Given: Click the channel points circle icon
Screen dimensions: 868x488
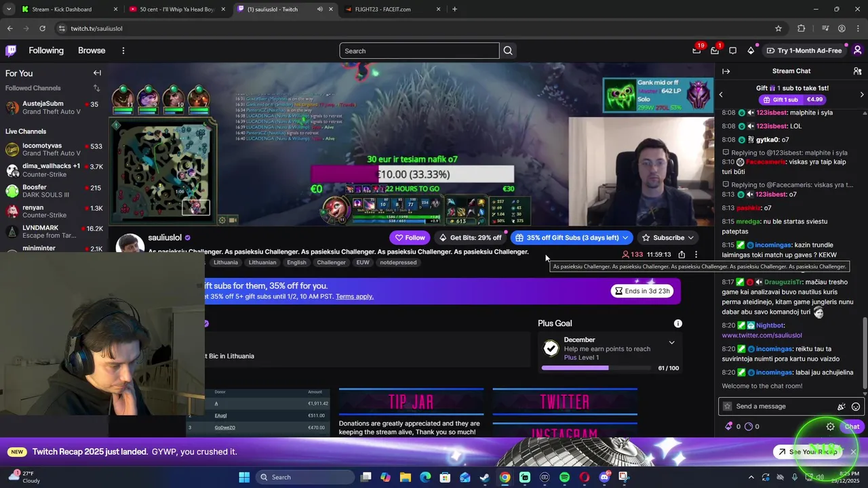Looking at the screenshot, I should (x=749, y=426).
